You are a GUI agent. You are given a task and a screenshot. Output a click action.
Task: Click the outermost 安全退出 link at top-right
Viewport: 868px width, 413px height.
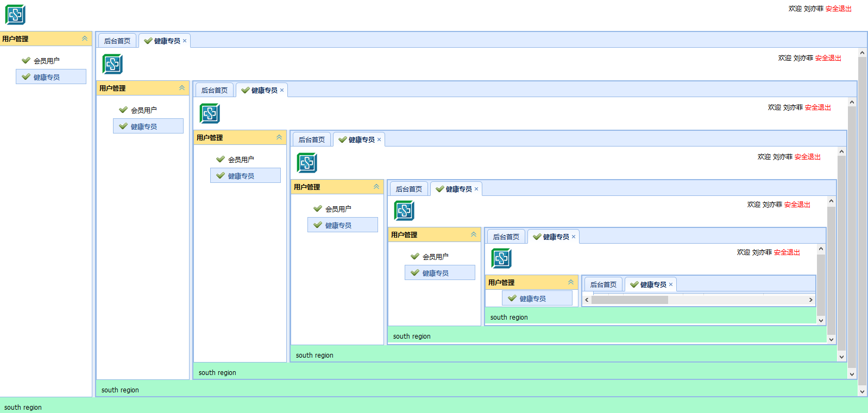[x=838, y=9]
